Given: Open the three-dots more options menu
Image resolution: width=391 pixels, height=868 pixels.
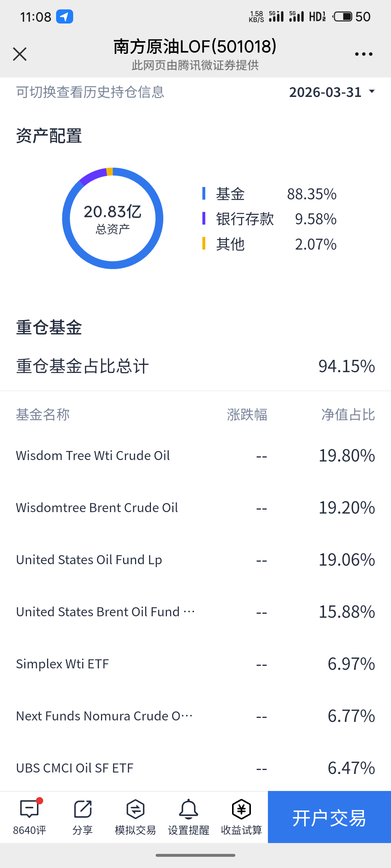Looking at the screenshot, I should (363, 54).
